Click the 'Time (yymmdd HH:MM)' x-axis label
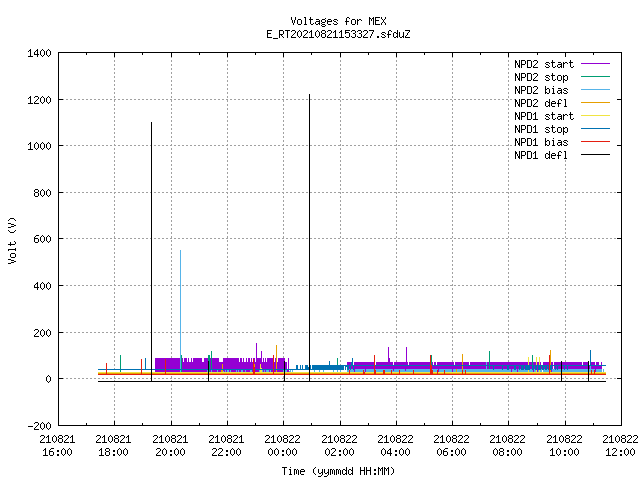The image size is (640, 480). tap(338, 471)
